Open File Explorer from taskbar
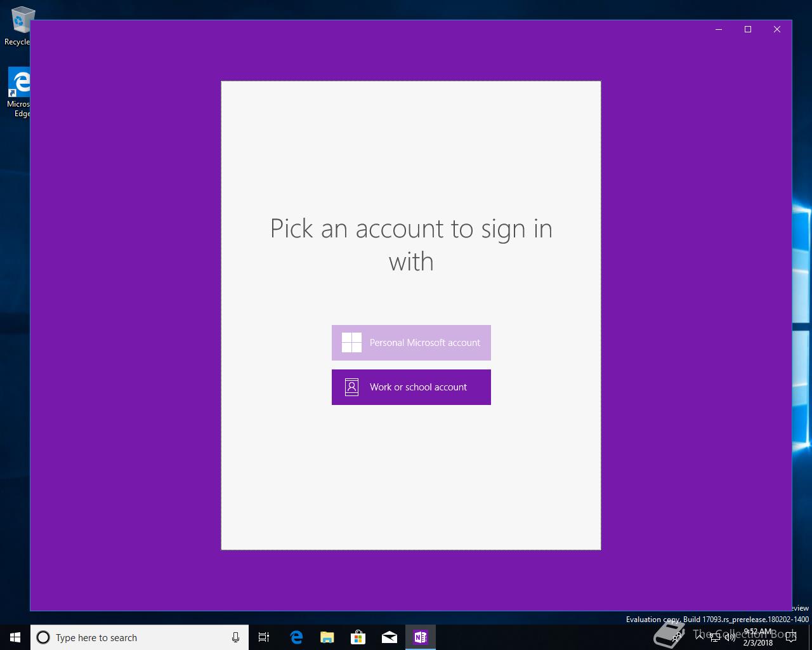 tap(327, 637)
